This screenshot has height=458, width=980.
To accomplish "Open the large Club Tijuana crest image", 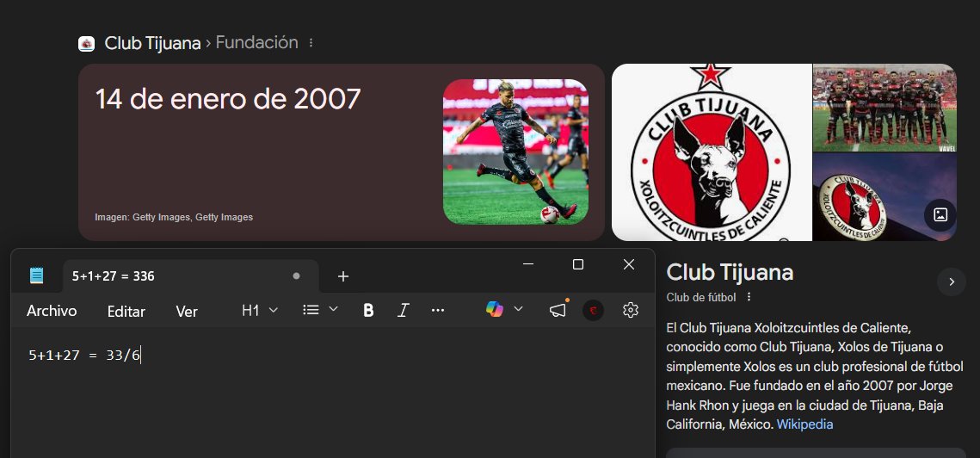I will pyautogui.click(x=712, y=152).
